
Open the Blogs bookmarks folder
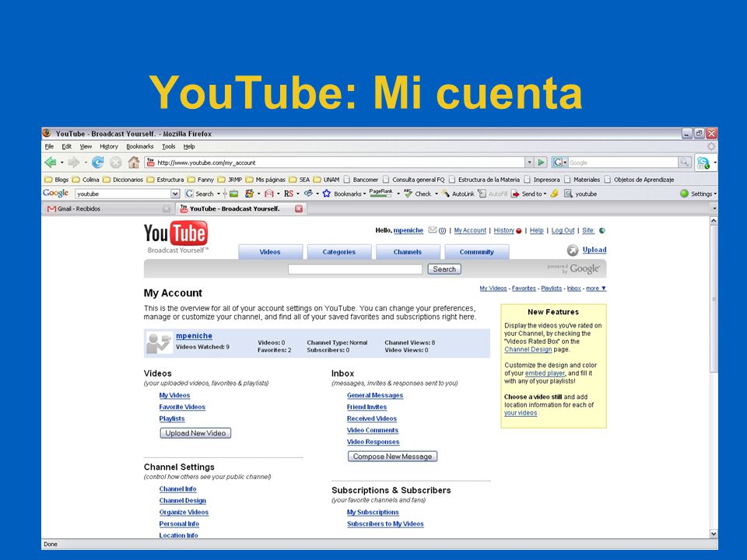point(57,180)
